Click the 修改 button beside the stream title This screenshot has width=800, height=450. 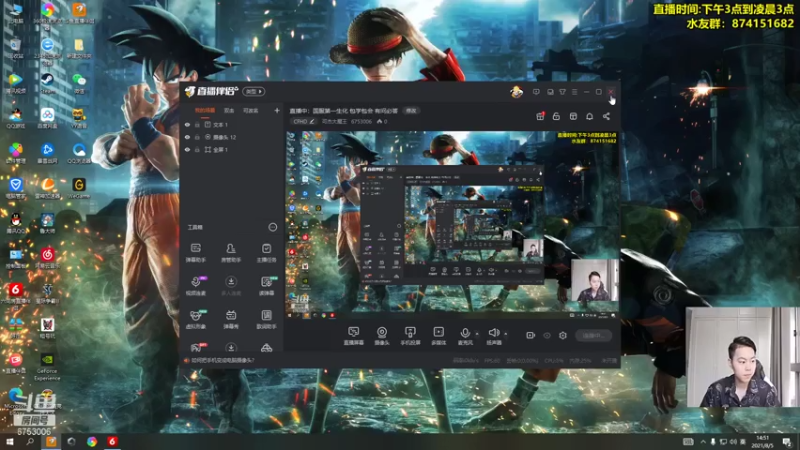click(x=411, y=111)
